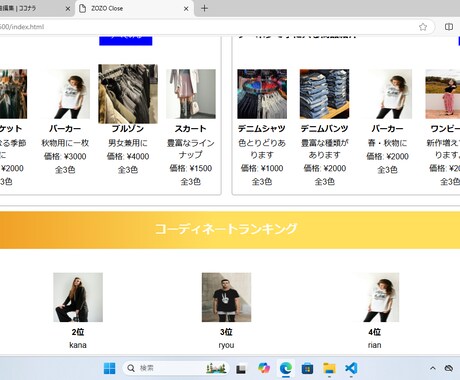Select the ¥2000 パーカー product image

pos(387,94)
